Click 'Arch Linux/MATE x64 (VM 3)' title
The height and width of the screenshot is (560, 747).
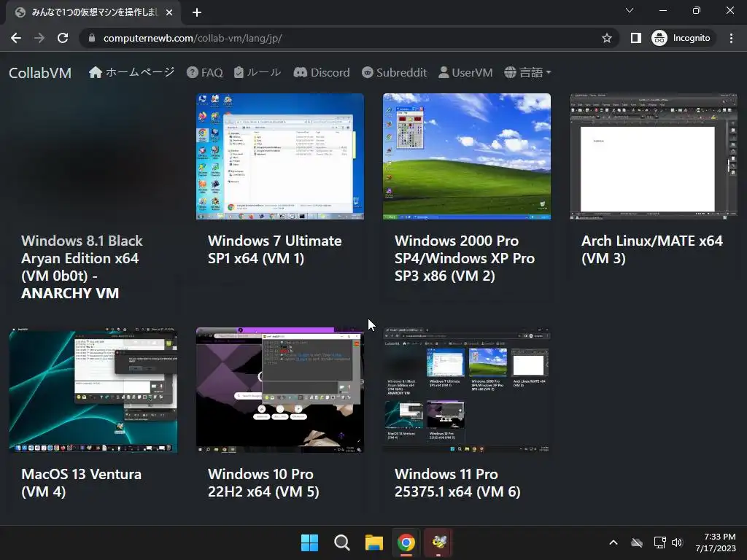[x=652, y=249]
